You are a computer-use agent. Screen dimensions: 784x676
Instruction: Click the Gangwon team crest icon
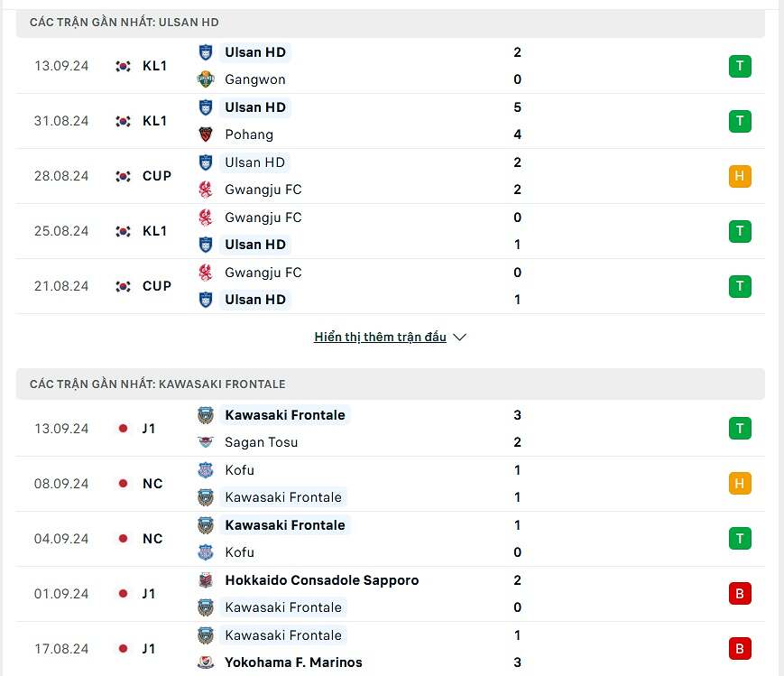pos(206,79)
